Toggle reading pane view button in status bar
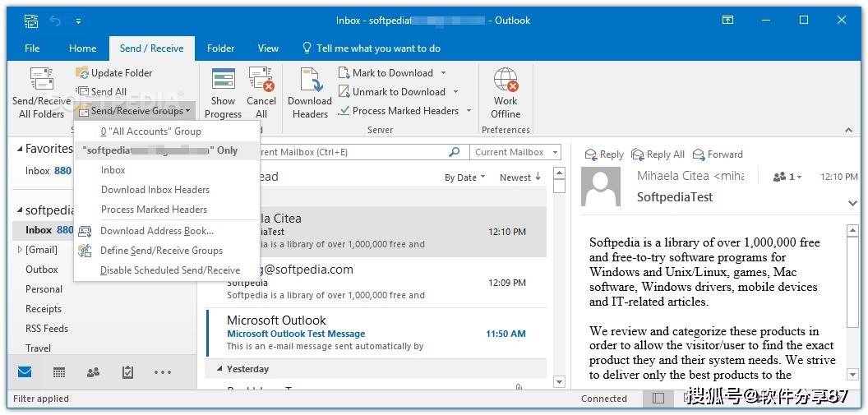 658,399
